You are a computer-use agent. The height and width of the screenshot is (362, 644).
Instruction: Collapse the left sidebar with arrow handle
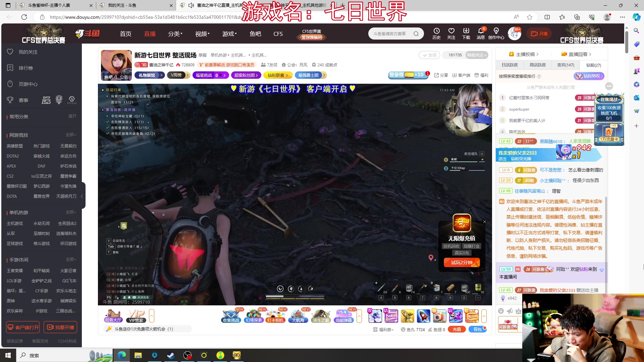pos(82,196)
